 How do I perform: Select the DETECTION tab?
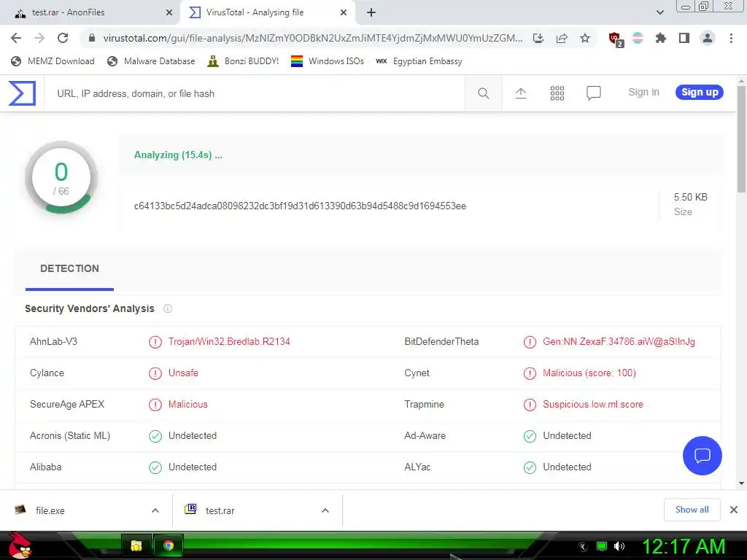tap(69, 269)
